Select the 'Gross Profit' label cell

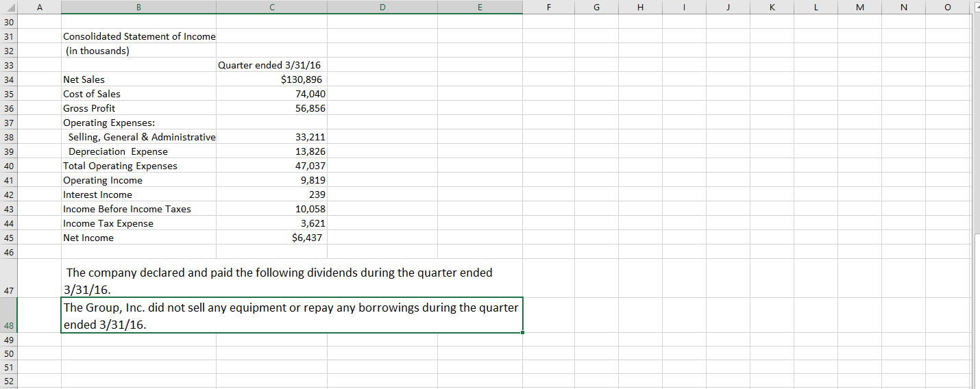point(138,108)
